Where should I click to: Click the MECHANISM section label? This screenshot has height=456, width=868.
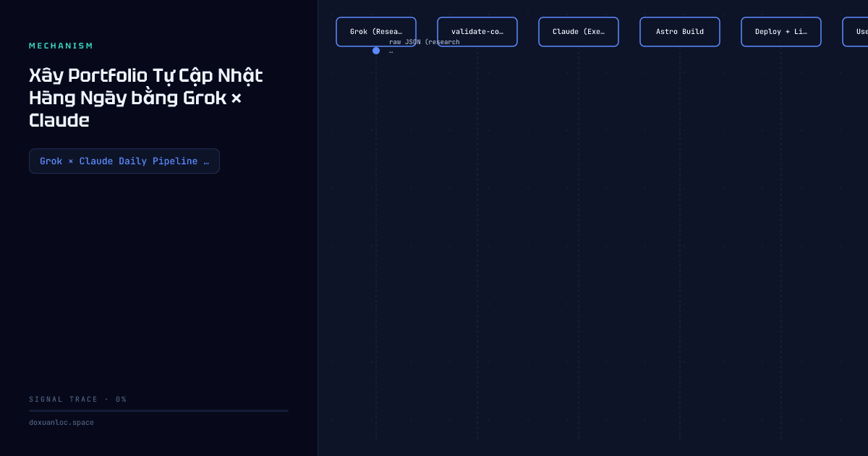tap(61, 46)
